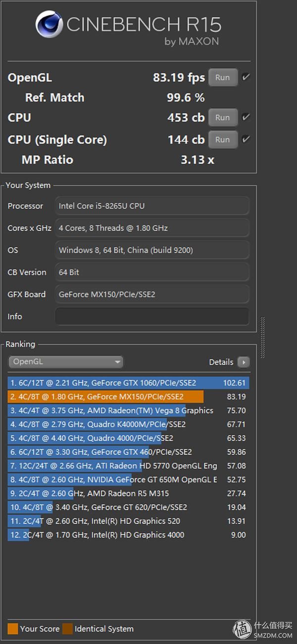Image resolution: width=297 pixels, height=644 pixels.
Task: Click the 453 cb CPU score
Action: click(x=186, y=118)
